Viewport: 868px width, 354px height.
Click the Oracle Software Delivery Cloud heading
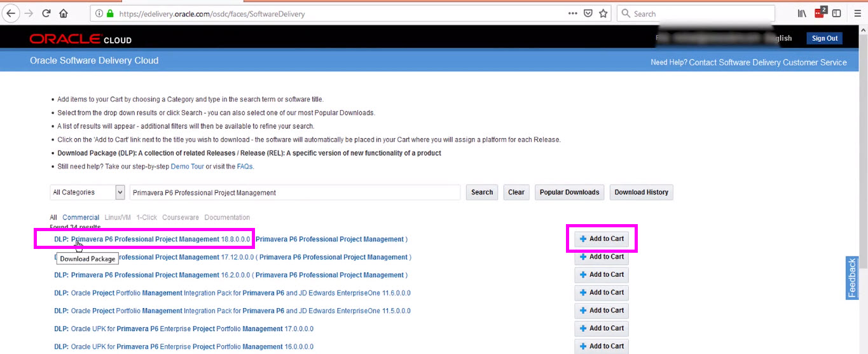click(94, 60)
